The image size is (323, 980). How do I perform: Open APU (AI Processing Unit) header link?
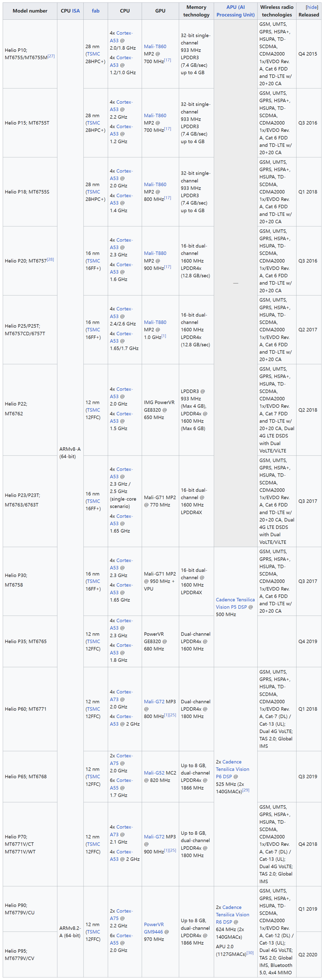[235, 11]
